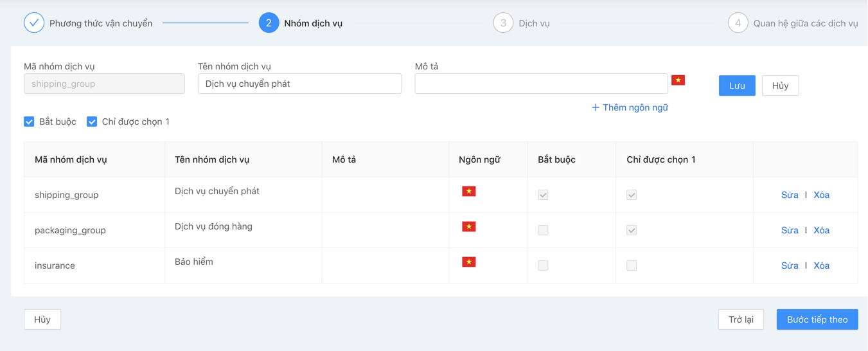
Task: Click step 3 circle icon for Dịch vụ
Action: [503, 23]
